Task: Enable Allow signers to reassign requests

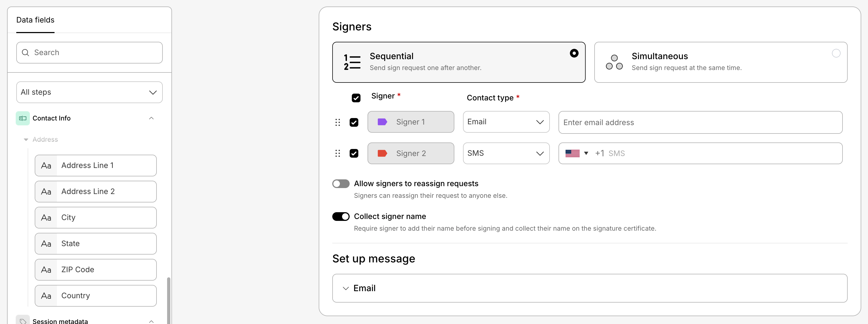Action: pos(341,184)
